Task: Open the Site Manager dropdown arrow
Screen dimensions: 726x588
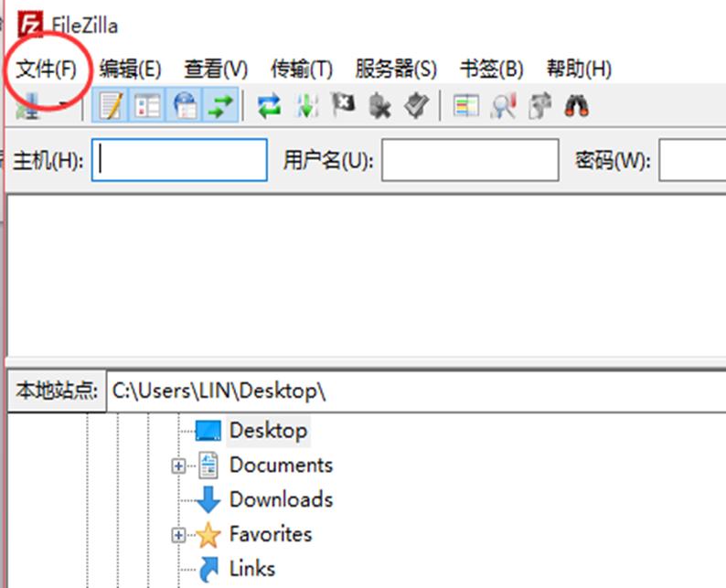Action: pyautogui.click(x=63, y=105)
